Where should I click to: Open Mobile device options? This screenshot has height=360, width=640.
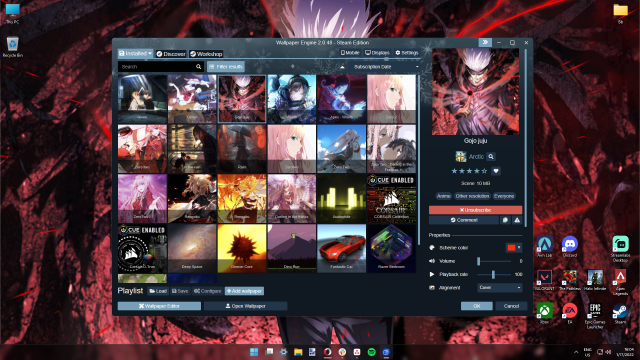350,53
